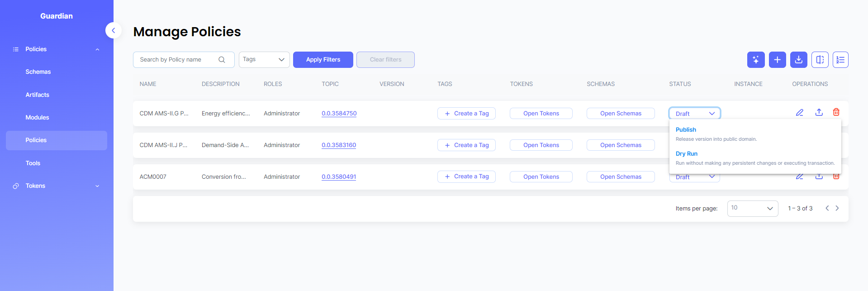The image size is (868, 291).
Task: Click the CDM AMS-II.J policy name cell
Action: tap(164, 145)
